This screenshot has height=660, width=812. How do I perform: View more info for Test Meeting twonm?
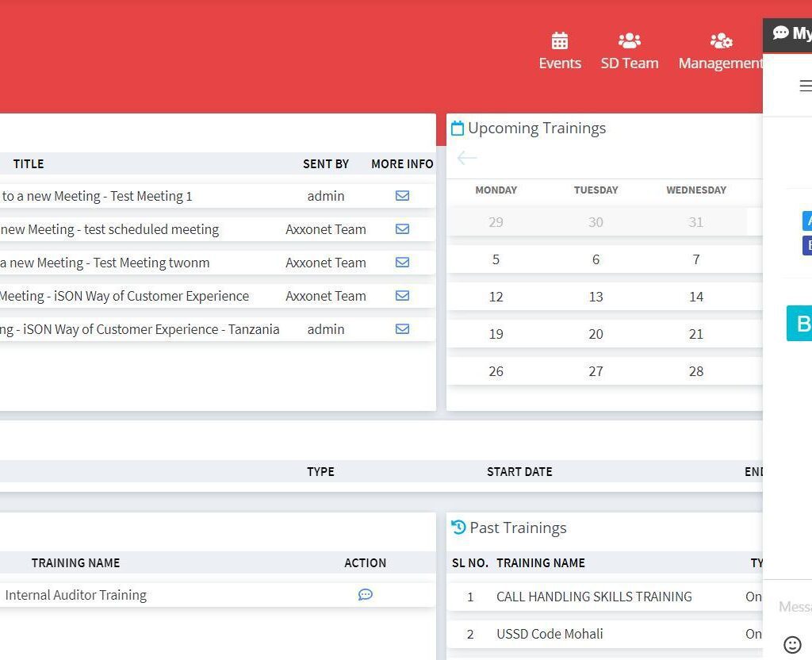[402, 263]
